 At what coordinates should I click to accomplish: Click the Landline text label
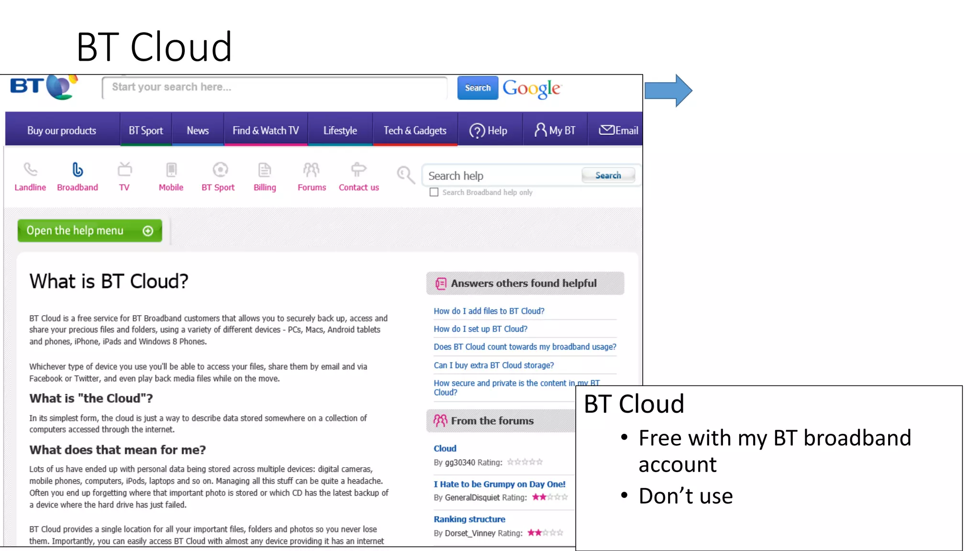coord(30,187)
